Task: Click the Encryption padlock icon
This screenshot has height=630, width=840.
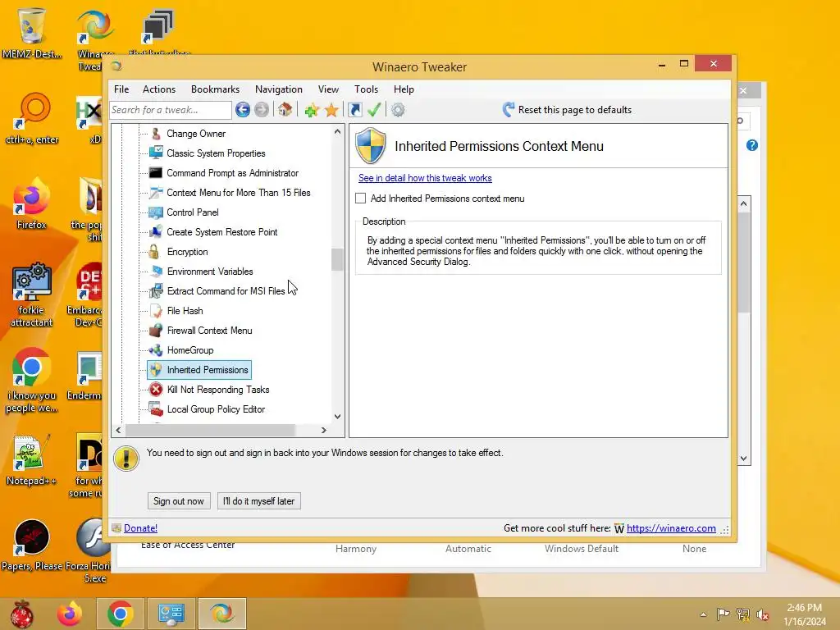Action: point(154,251)
